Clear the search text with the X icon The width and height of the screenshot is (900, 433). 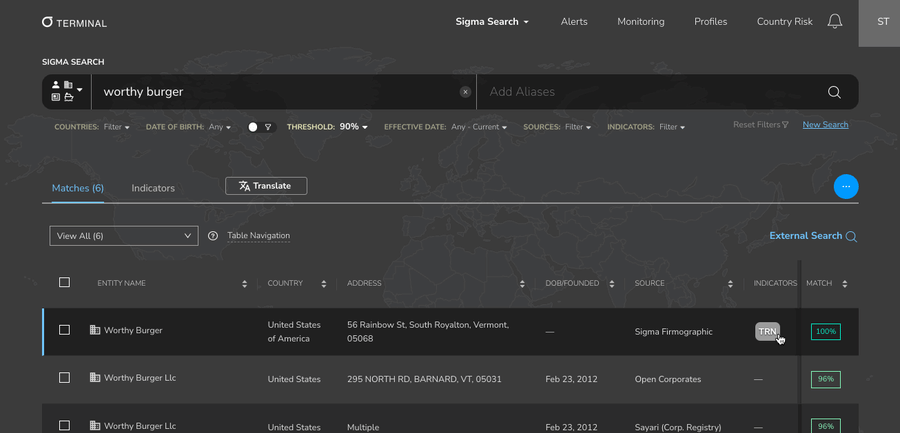tap(465, 92)
